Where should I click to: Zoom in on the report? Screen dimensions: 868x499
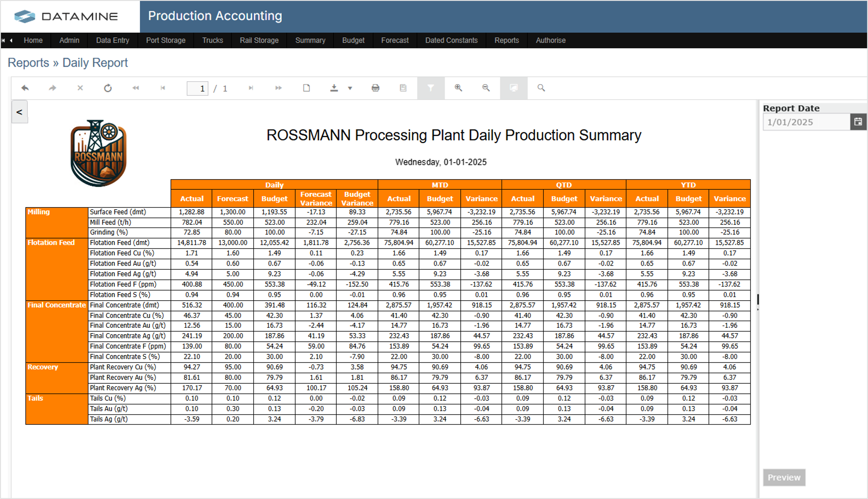[x=458, y=88]
